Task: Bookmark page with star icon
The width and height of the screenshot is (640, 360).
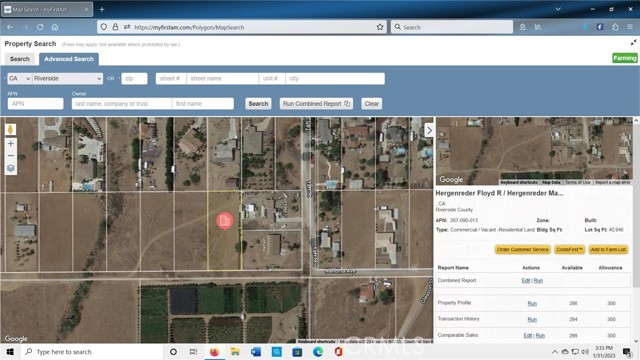Action: tap(380, 27)
